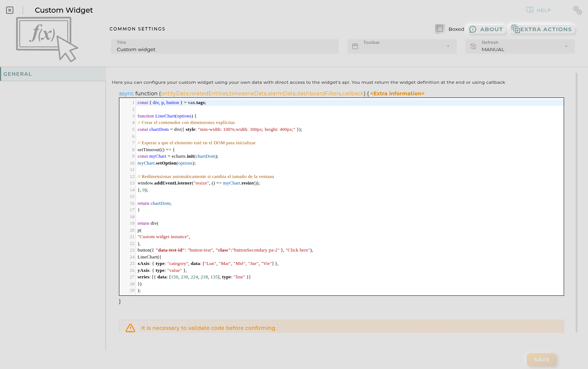This screenshot has width=588, height=369.
Task: Open the Refresh MANUAL dropdown
Action: [520, 46]
